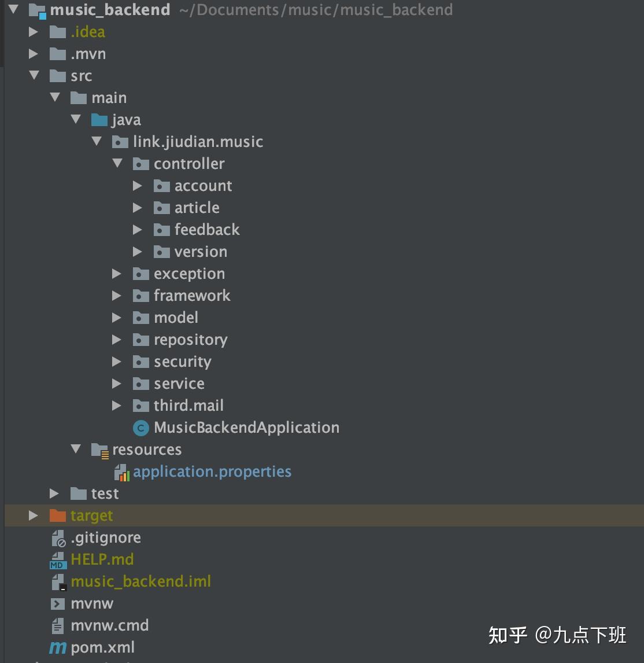Collapse the src folder

34,75
